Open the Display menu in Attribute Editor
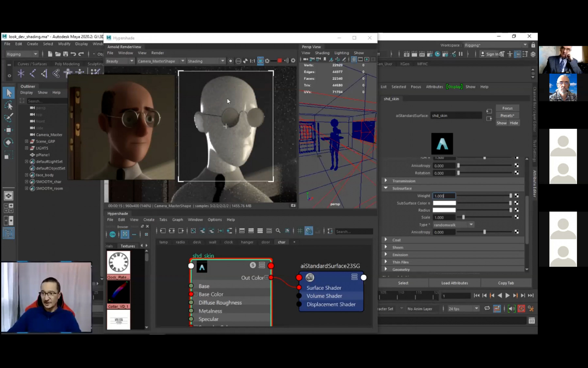The width and height of the screenshot is (588, 368). 454,87
